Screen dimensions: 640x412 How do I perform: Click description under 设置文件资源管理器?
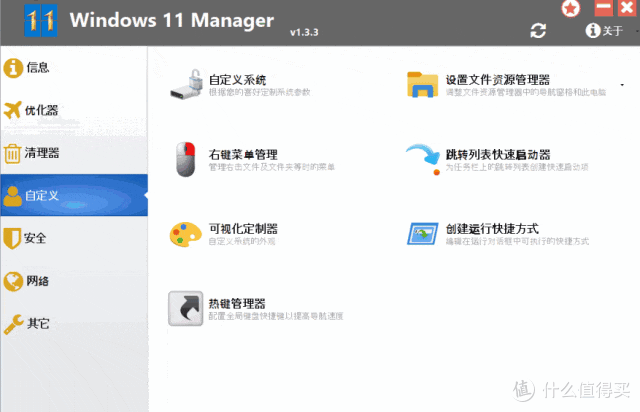pos(526,92)
